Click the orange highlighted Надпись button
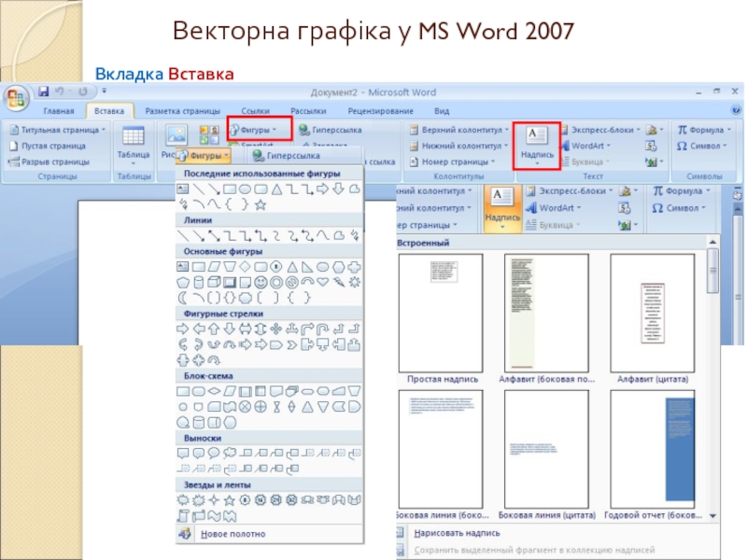The width and height of the screenshot is (747, 560). click(x=502, y=208)
